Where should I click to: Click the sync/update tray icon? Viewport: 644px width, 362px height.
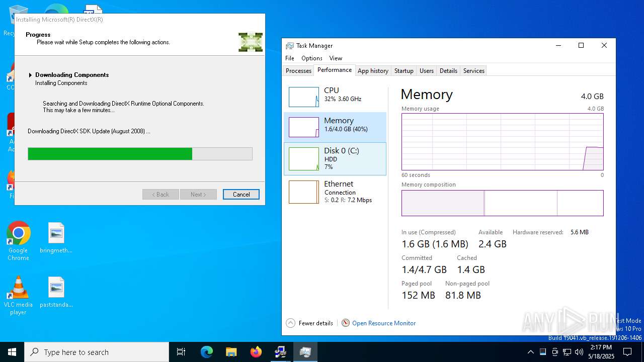pos(555,352)
